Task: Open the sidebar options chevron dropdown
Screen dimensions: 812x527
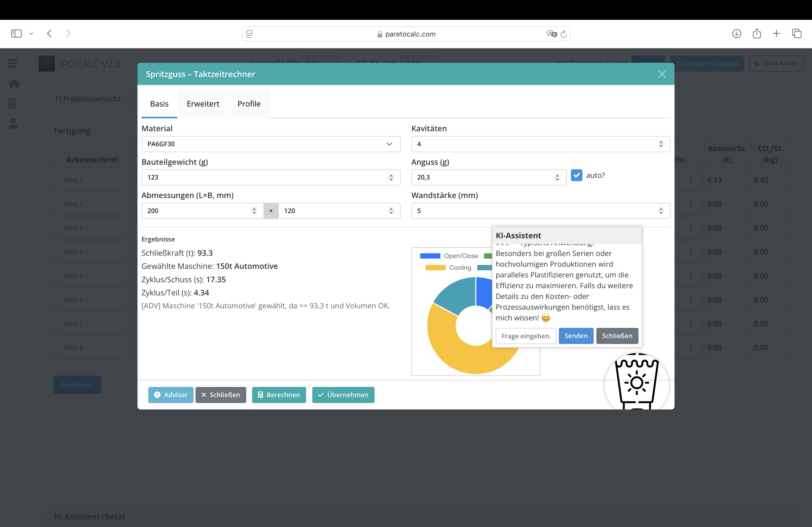Action: 31,33
